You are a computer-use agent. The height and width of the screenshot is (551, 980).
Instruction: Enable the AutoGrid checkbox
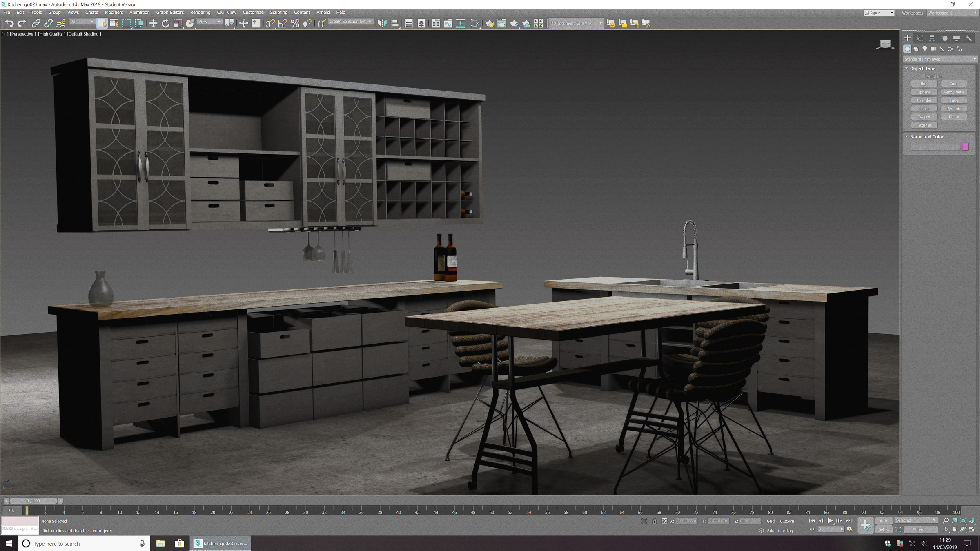pos(922,76)
